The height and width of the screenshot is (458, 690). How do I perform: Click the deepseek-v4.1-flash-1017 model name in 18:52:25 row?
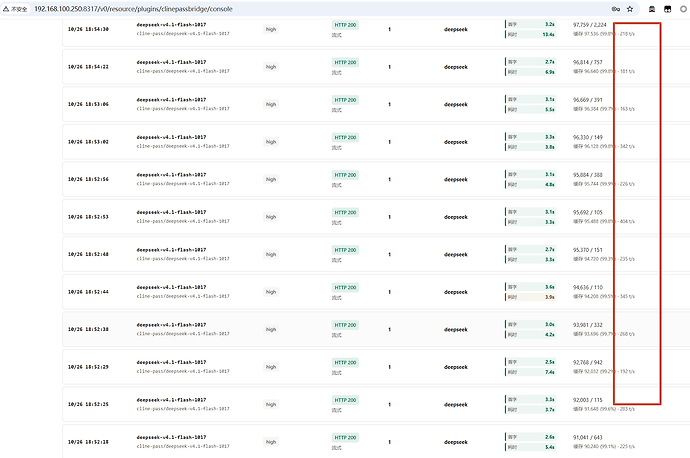click(171, 400)
